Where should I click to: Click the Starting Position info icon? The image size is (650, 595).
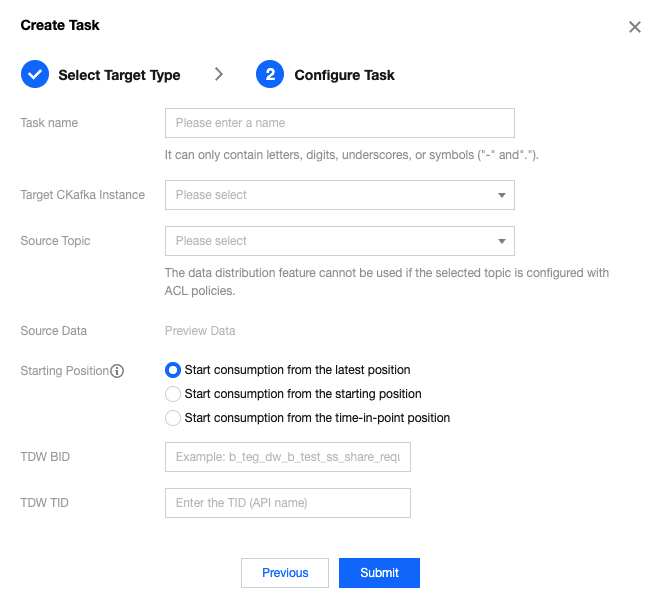(x=117, y=371)
